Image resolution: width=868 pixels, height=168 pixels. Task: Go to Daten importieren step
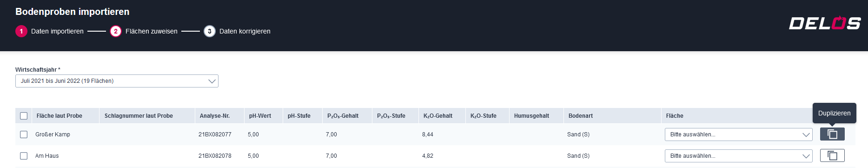tap(57, 31)
